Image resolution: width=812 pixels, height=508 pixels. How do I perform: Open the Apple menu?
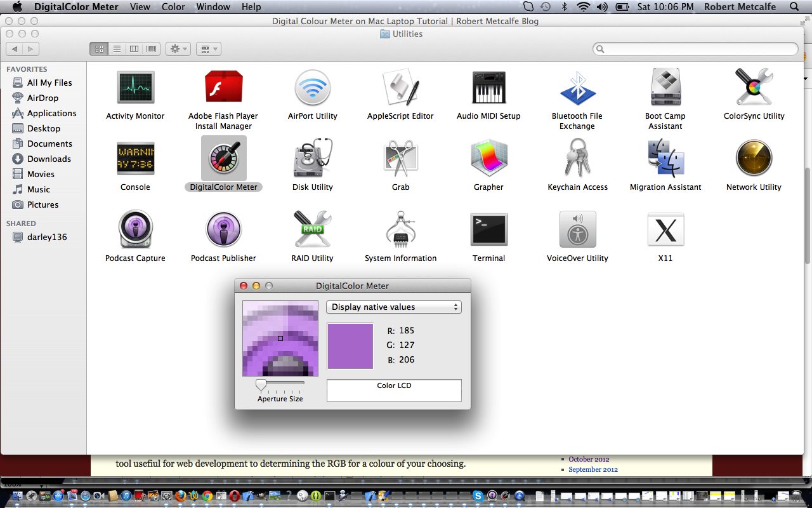(17, 7)
